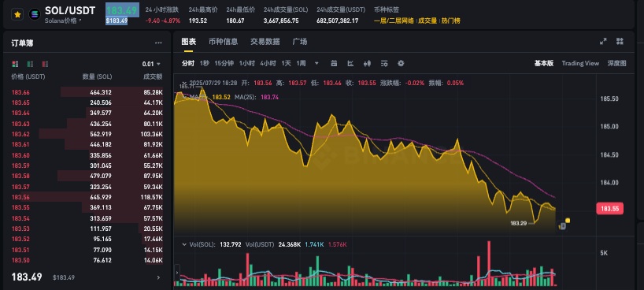Select the 4小时 time interval
This screenshot has width=644, height=290.
[268, 63]
